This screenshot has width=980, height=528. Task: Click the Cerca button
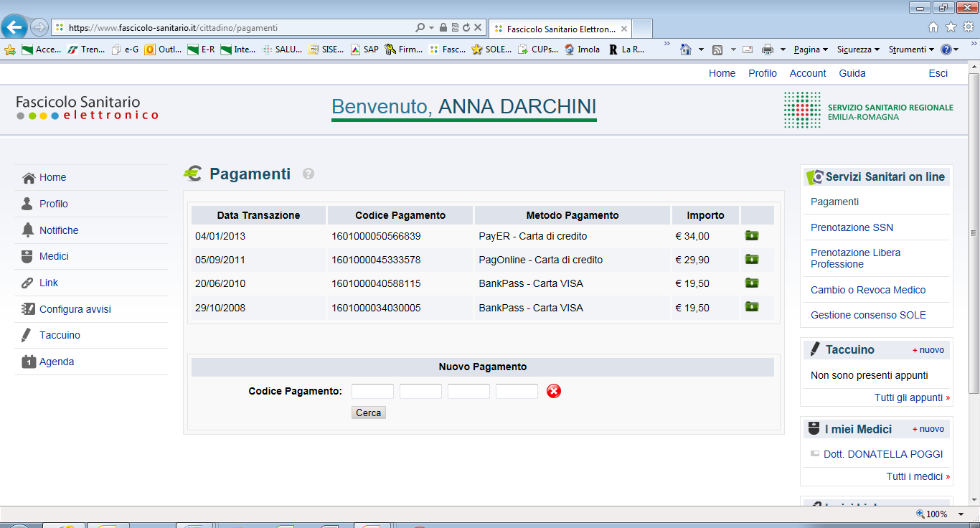369,412
